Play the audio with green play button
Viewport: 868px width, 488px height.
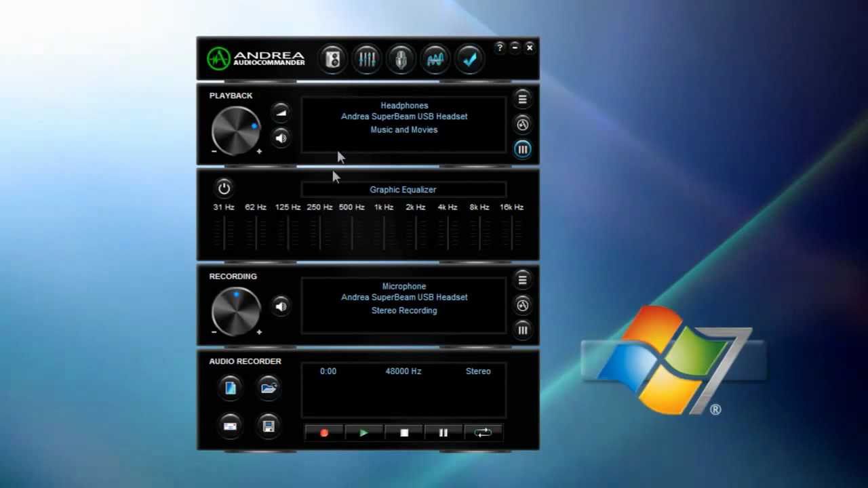click(x=363, y=432)
